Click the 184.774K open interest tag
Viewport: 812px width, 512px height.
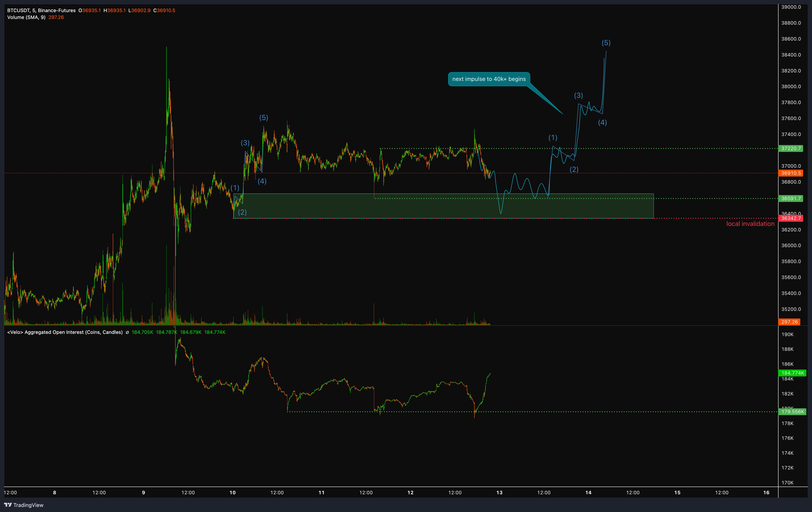point(792,373)
